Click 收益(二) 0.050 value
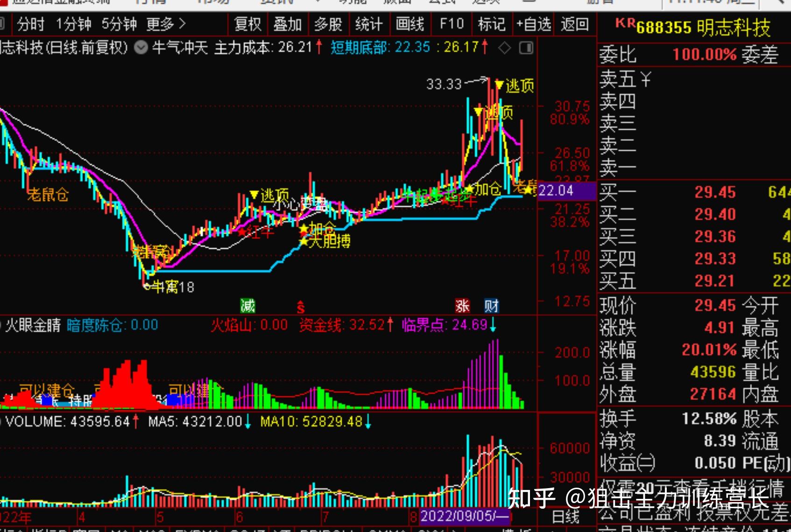Viewport: 791px width, 532px height. (x=715, y=463)
